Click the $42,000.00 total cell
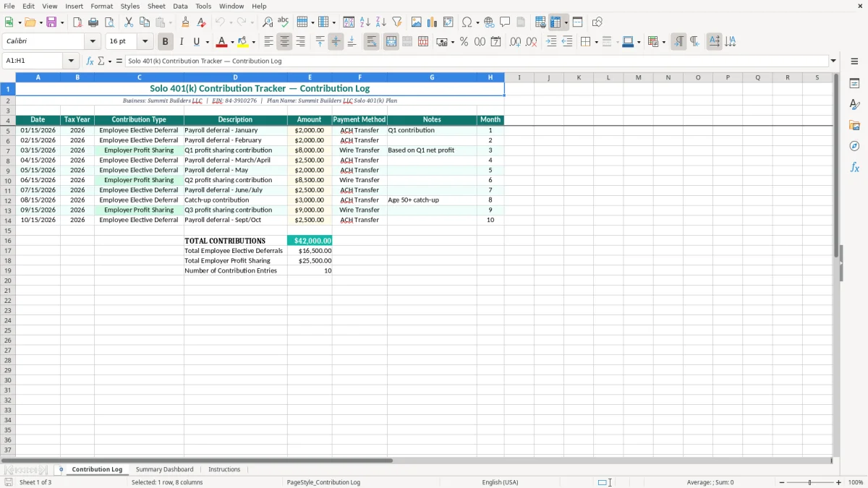The width and height of the screenshot is (868, 488). point(310,241)
